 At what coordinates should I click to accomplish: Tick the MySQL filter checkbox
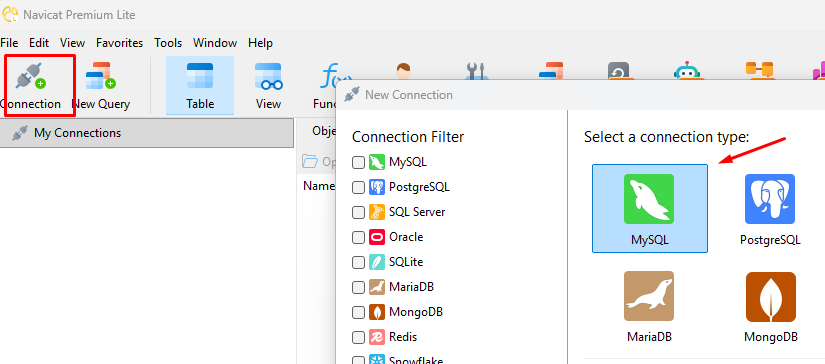[358, 163]
